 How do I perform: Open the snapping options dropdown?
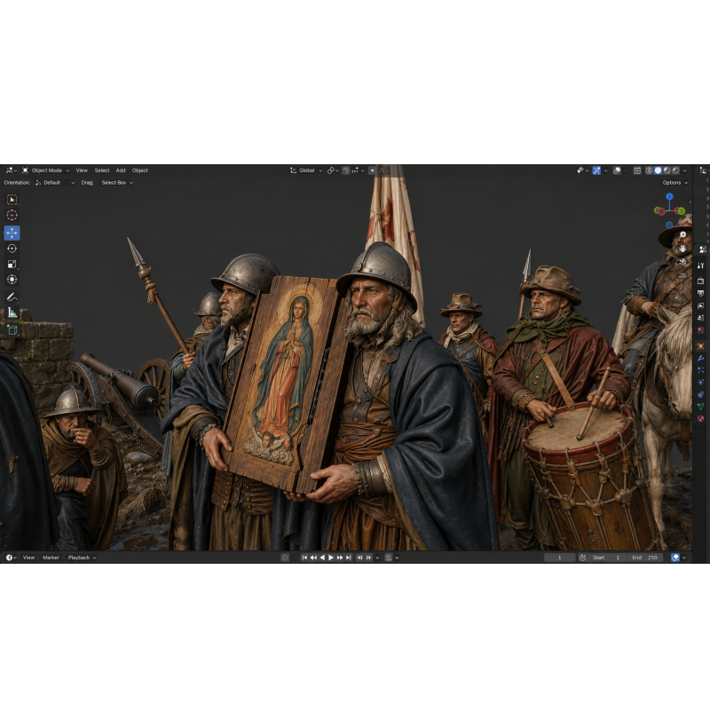[358, 170]
